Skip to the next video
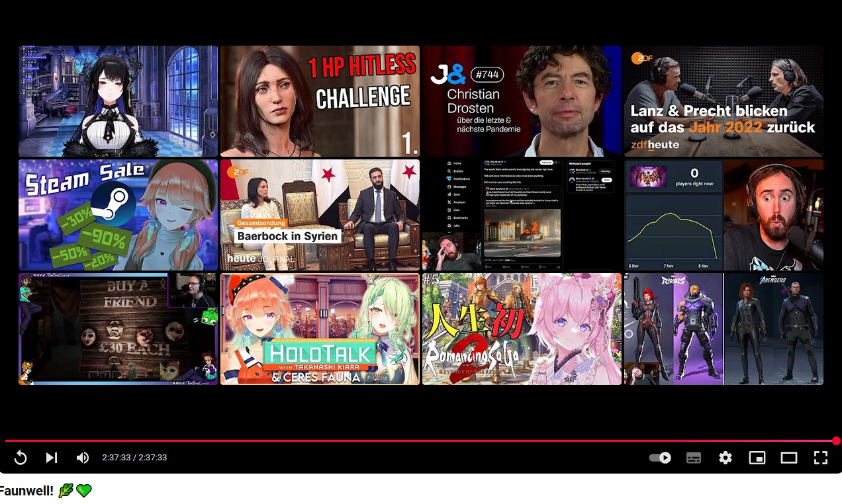Screen dimensions: 842x504 (52, 458)
